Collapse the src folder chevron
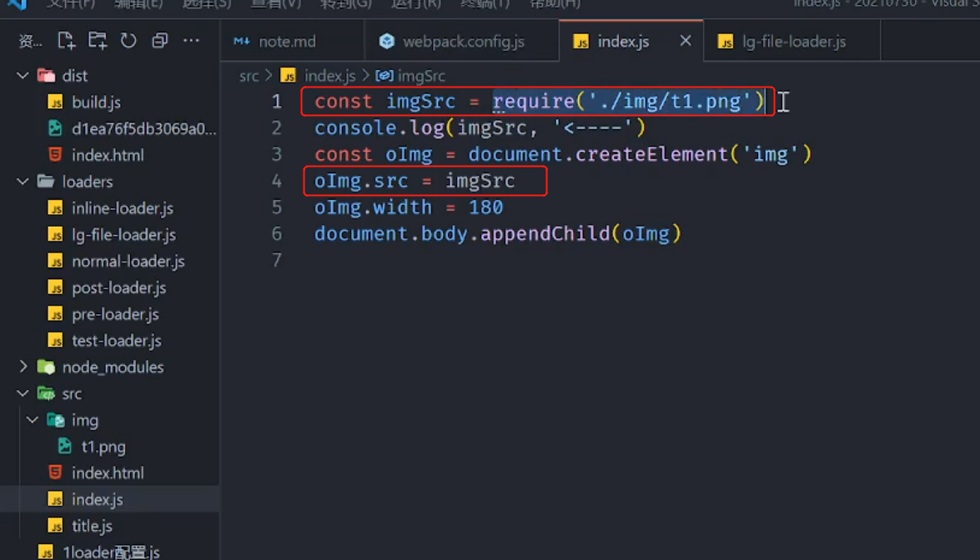This screenshot has height=560, width=980. [23, 393]
